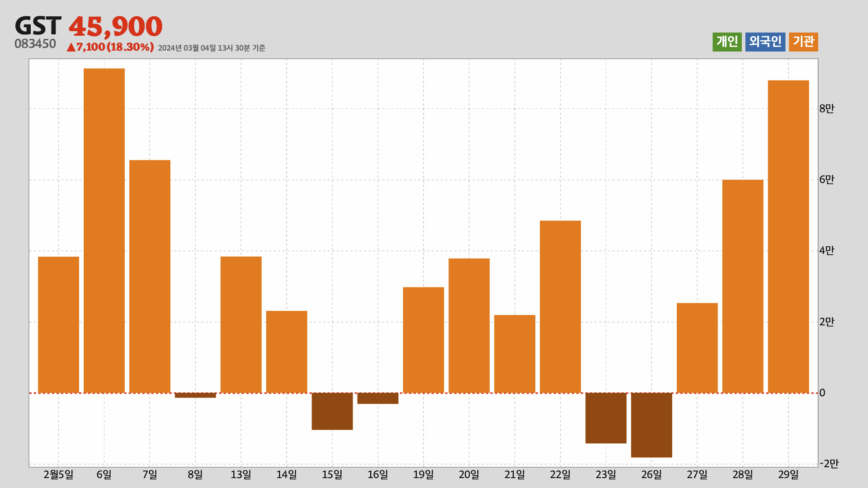Select the green 개인 legend tag

coord(727,42)
